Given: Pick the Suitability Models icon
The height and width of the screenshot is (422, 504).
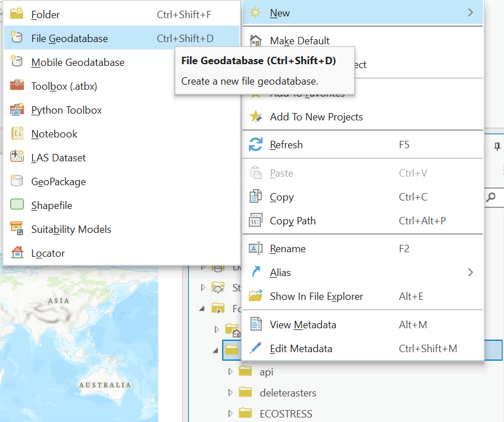Looking at the screenshot, I should click(x=16, y=229).
